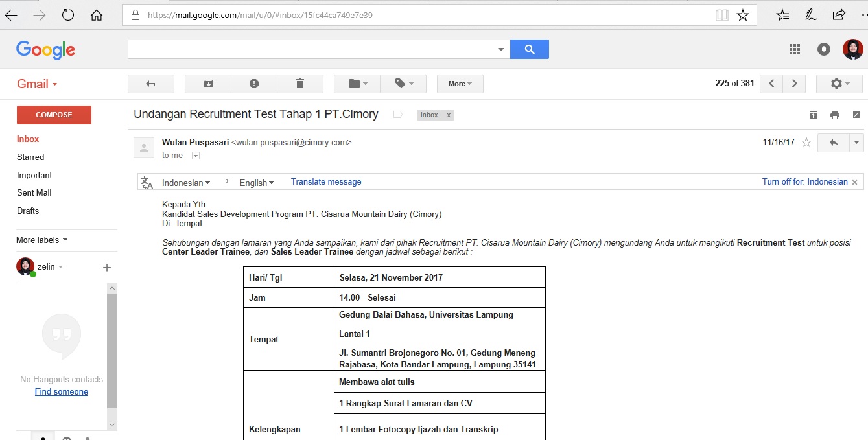This screenshot has height=440, width=868.
Task: Click sender name Wulan Puspasari
Action: [x=195, y=142]
